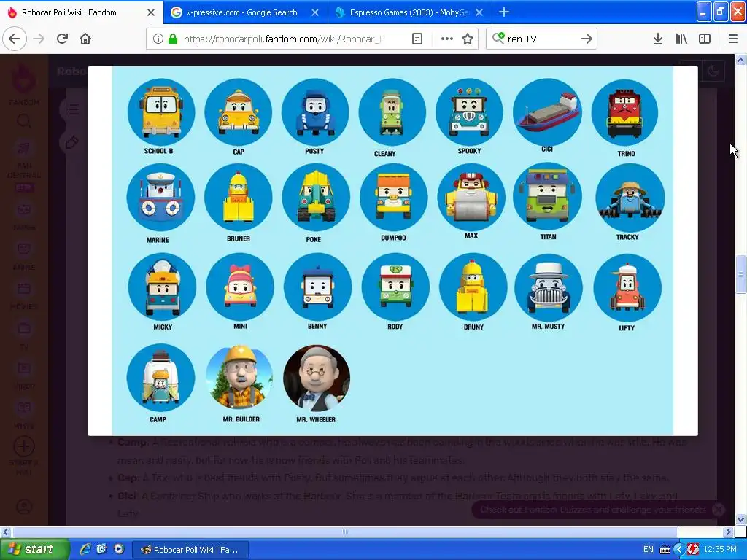Image resolution: width=747 pixels, height=560 pixels.
Task: Toggle reader view in address bar
Action: tap(417, 39)
